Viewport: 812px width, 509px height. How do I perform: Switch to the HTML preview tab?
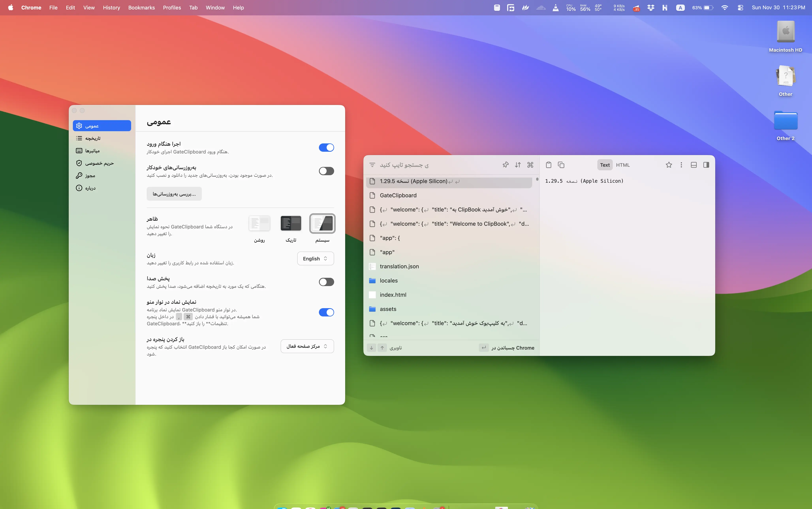[x=623, y=165]
